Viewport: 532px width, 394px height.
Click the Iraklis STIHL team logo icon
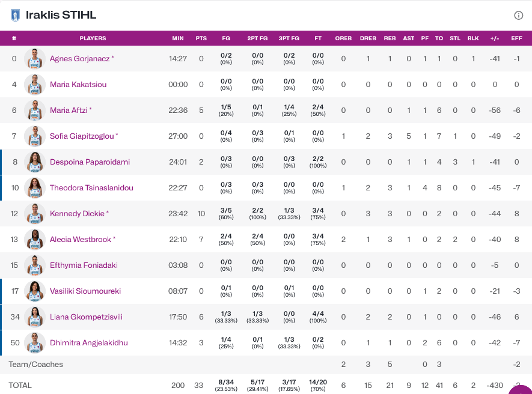coord(16,15)
